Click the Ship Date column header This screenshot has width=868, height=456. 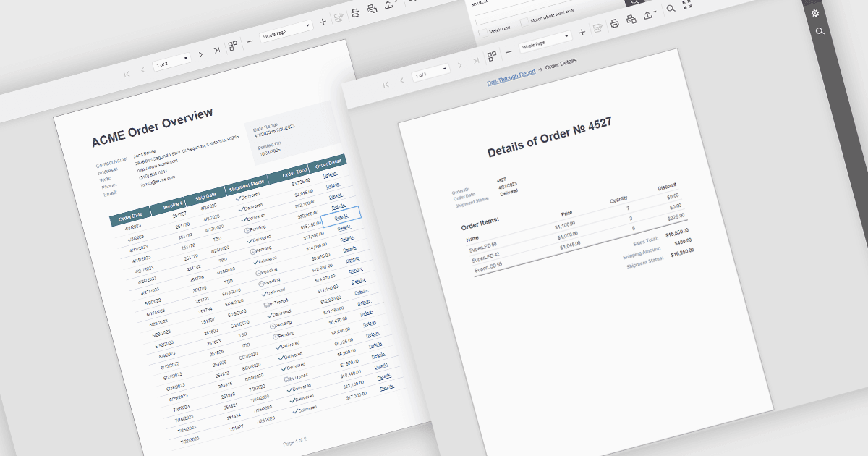pos(206,195)
